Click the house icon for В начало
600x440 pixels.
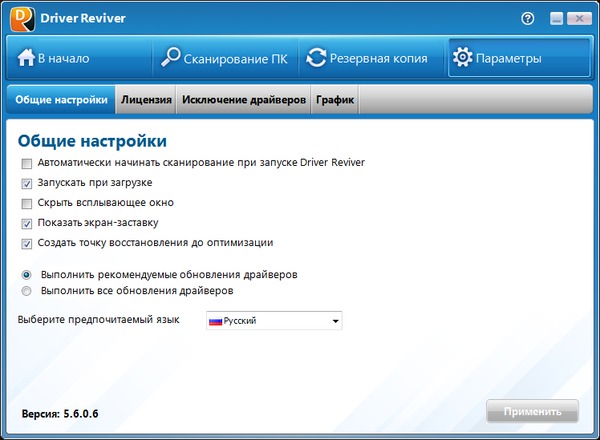[24, 58]
